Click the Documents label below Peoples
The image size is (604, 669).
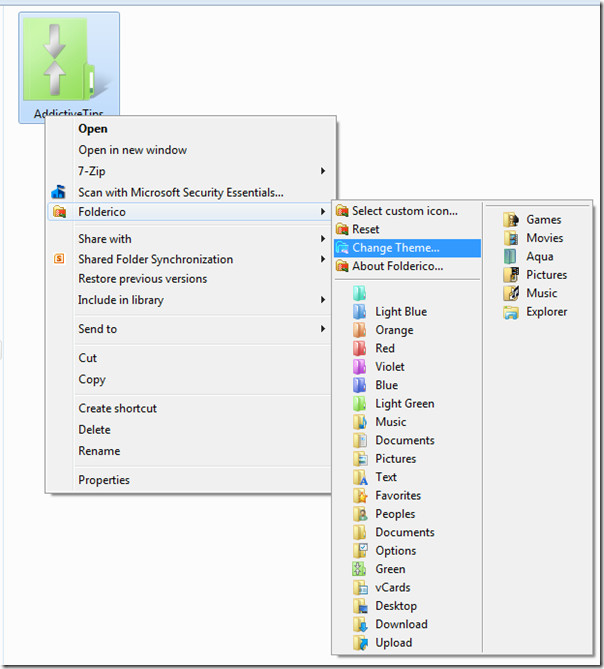click(x=405, y=532)
